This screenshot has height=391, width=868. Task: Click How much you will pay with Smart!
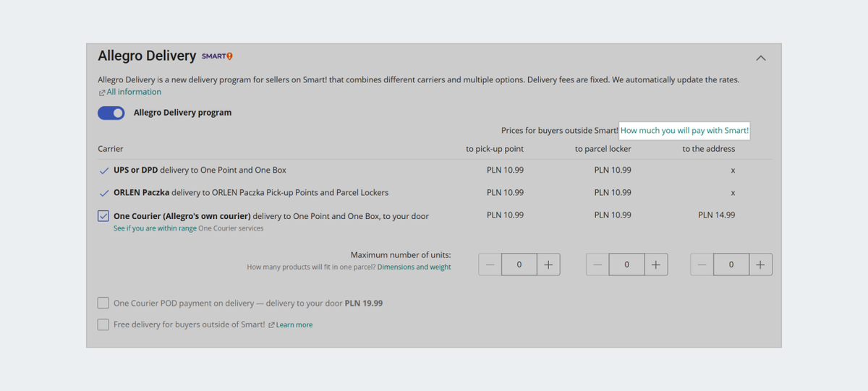(x=684, y=130)
